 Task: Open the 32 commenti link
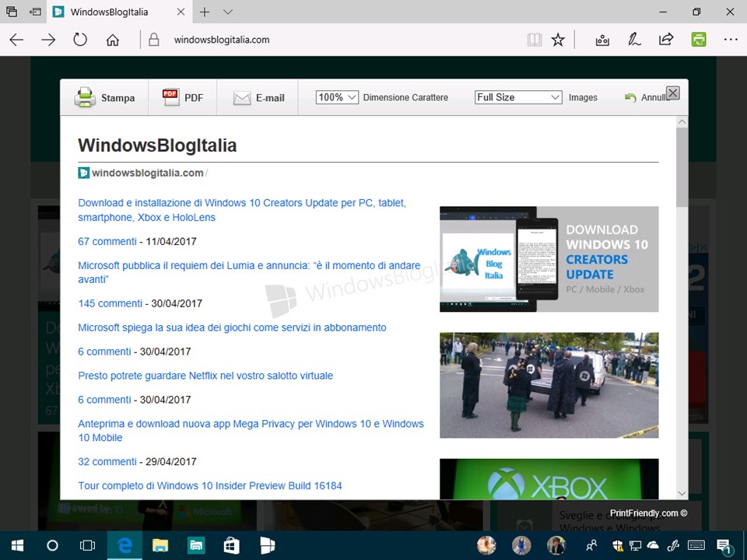(107, 461)
